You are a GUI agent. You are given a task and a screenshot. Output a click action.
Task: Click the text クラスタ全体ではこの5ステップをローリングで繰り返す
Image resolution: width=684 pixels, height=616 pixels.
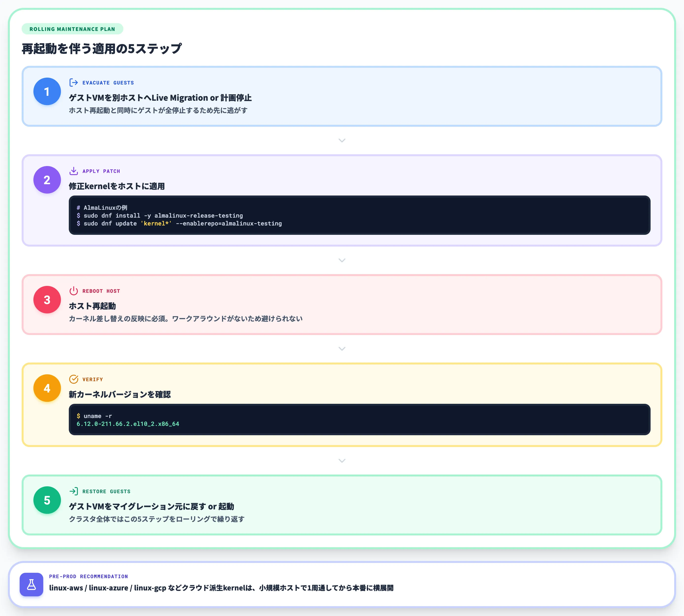point(157,519)
